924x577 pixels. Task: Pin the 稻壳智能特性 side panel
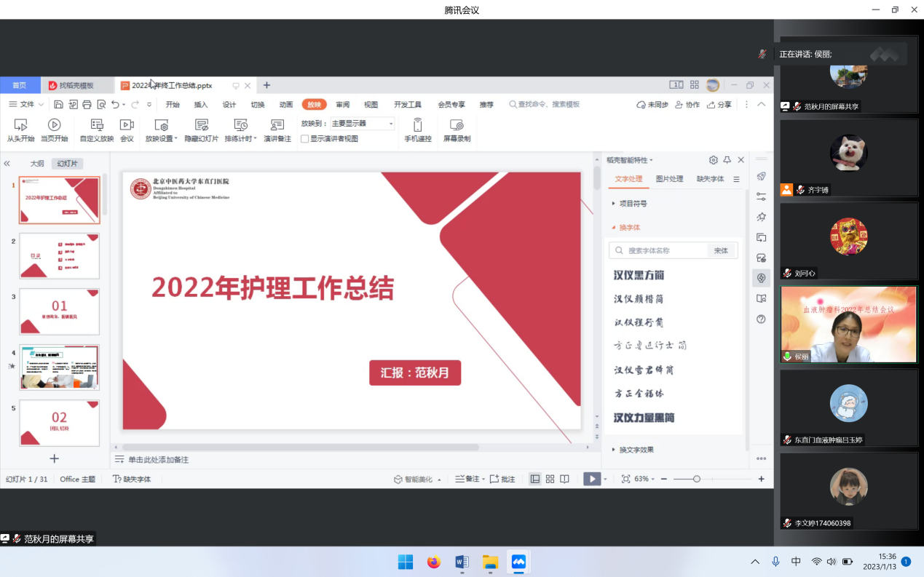727,160
